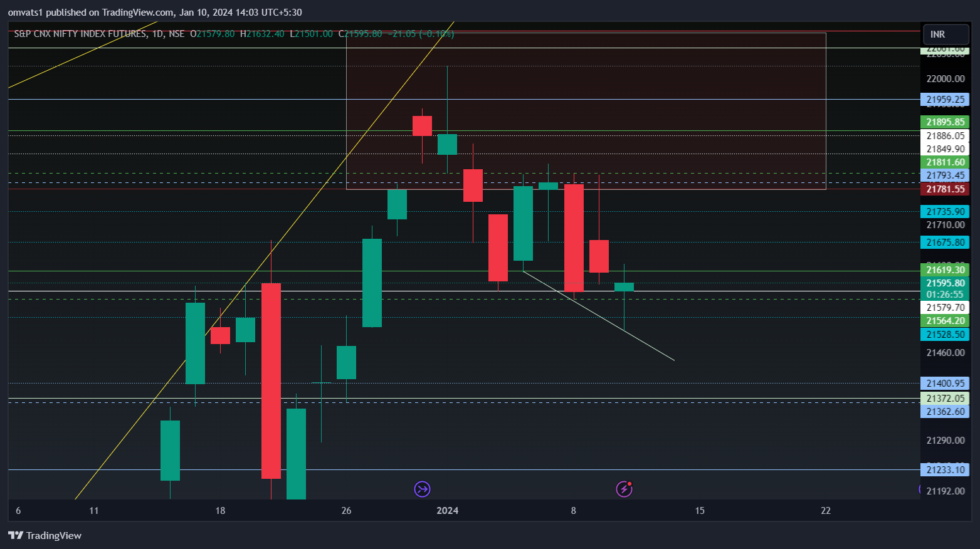This screenshot has width=980, height=549.
Task: Click the TradingView logo
Action: coord(45,535)
